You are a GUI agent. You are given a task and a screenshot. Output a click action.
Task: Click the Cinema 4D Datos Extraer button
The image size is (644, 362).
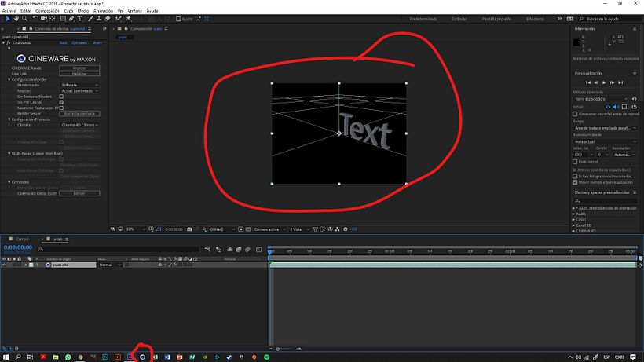click(79, 193)
